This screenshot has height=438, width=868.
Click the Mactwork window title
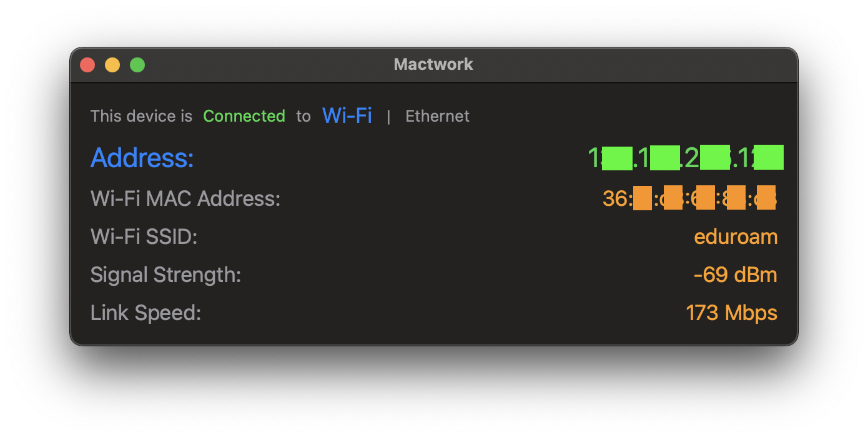pyautogui.click(x=433, y=64)
